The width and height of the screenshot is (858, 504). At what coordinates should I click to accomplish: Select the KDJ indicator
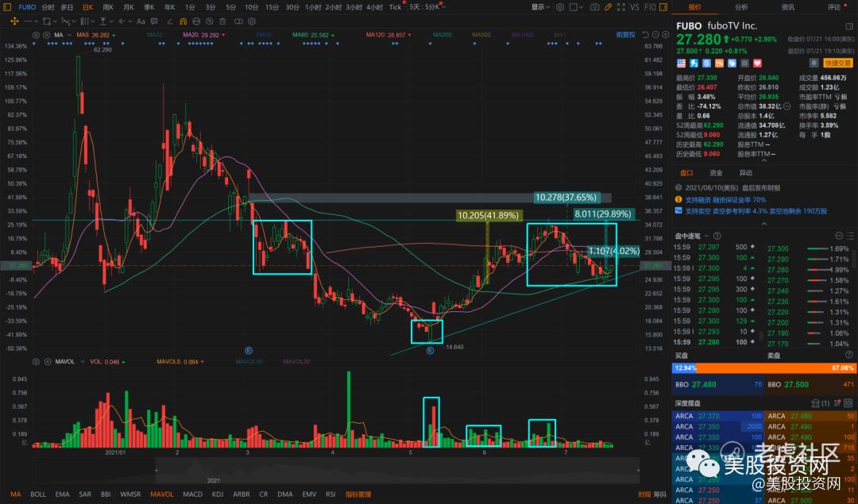tap(218, 494)
